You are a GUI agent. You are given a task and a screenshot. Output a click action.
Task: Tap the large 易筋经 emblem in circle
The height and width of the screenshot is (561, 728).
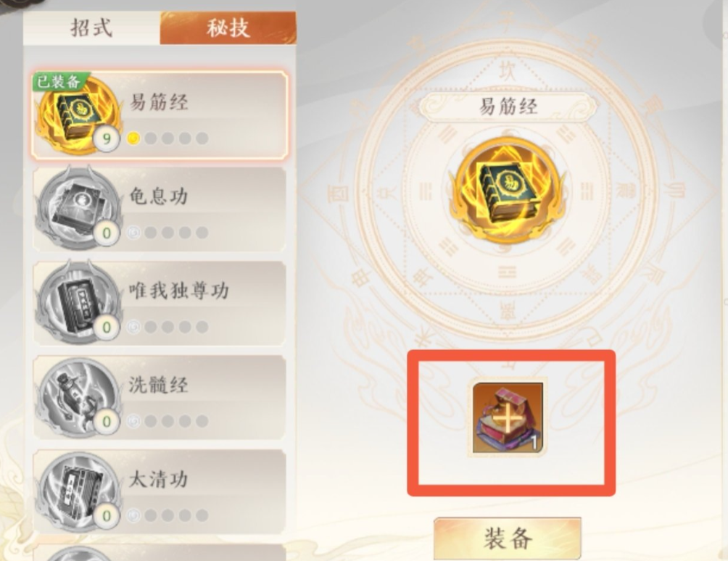[x=508, y=190]
